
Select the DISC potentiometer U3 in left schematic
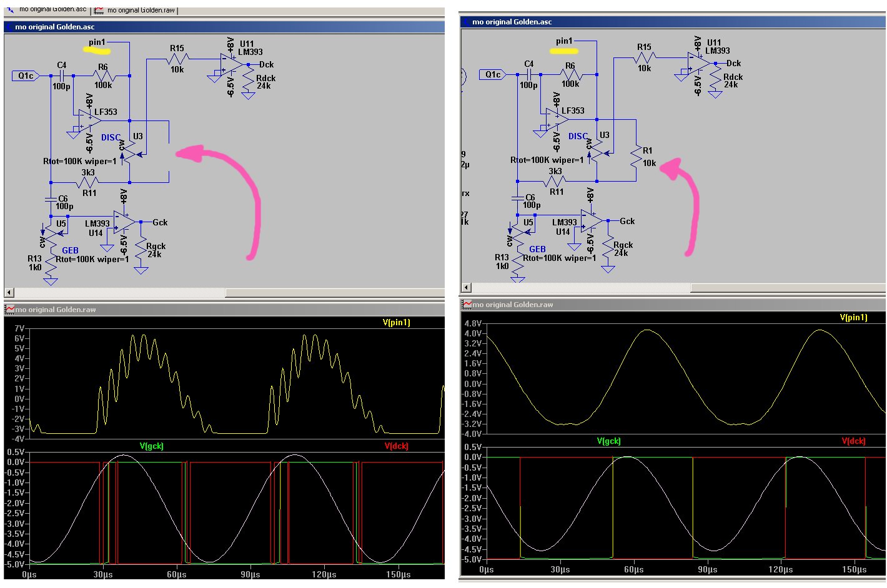pos(130,150)
